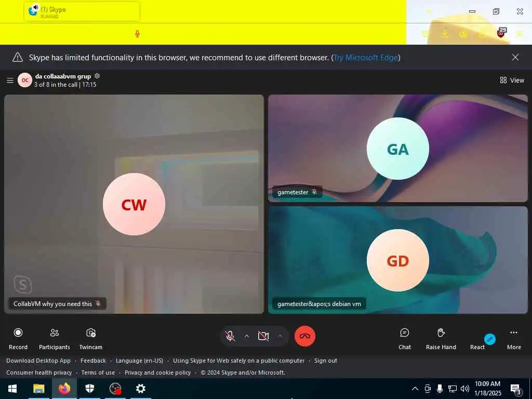
Task: Select the GD debian vm video tile
Action: (397, 260)
